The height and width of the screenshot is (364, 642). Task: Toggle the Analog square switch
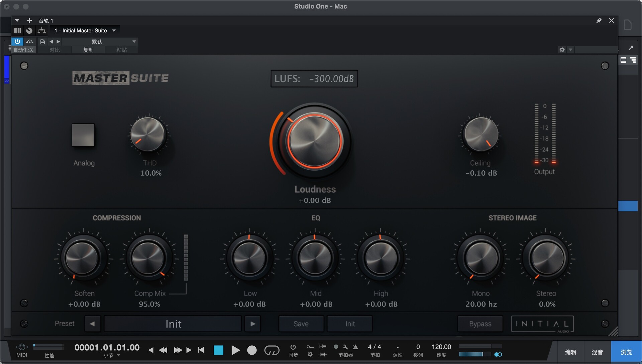[x=83, y=135]
